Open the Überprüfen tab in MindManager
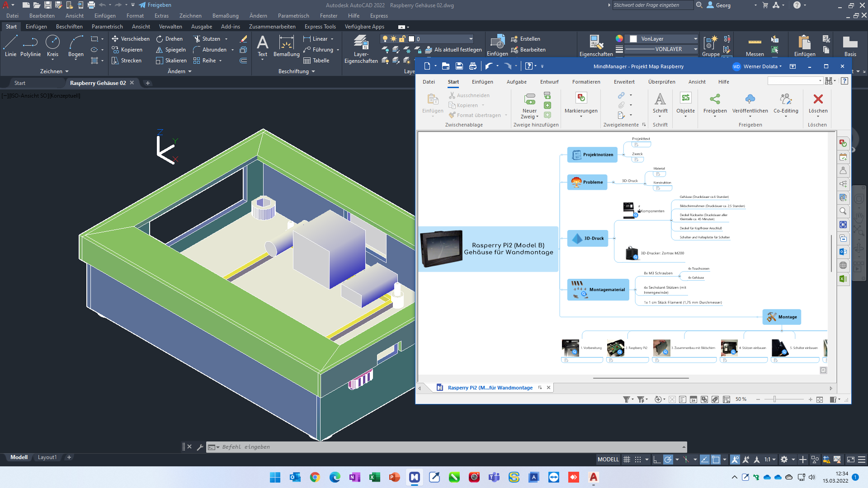The width and height of the screenshot is (868, 488). (x=661, y=82)
